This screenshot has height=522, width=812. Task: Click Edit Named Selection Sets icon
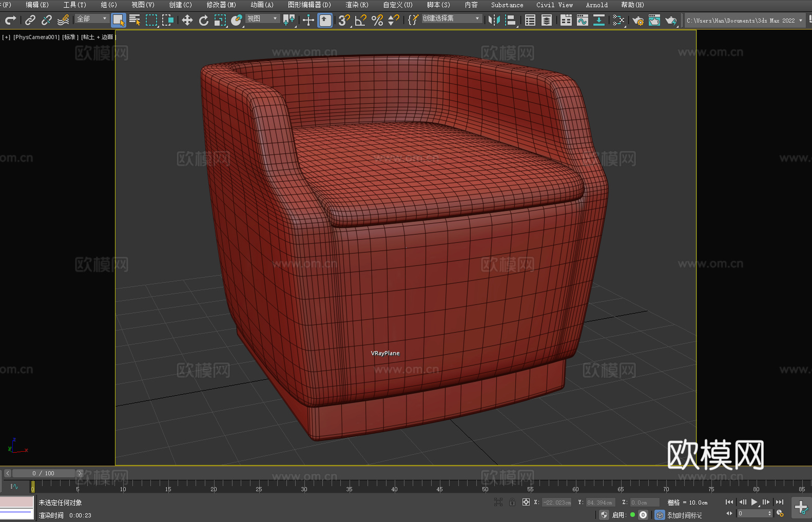pyautogui.click(x=413, y=20)
